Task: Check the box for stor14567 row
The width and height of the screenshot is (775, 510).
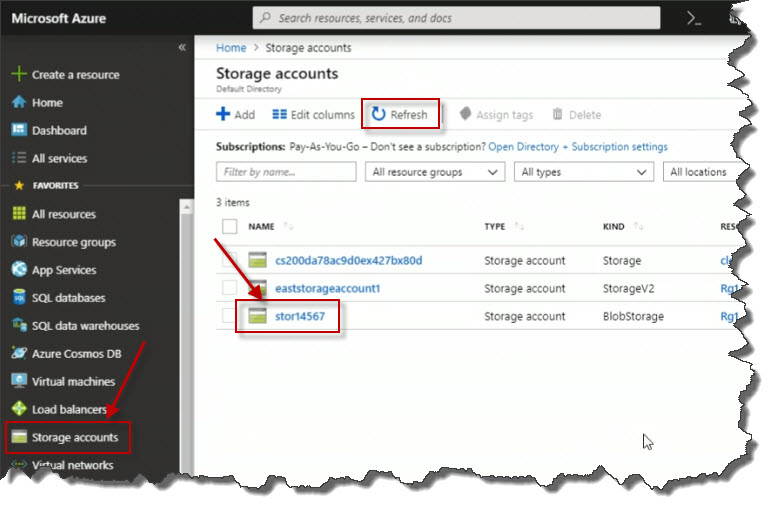Action: pos(228,316)
